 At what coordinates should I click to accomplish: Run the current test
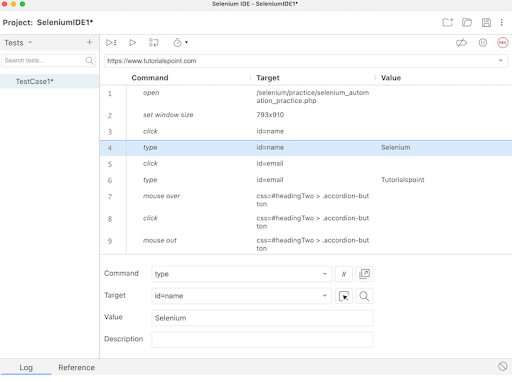[132, 43]
